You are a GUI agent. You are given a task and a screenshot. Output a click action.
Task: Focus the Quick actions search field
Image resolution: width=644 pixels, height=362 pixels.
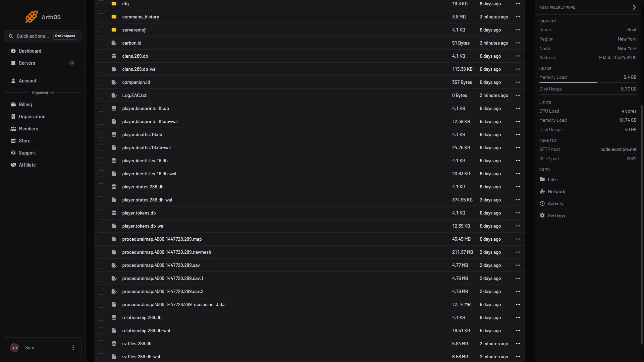[x=43, y=36]
